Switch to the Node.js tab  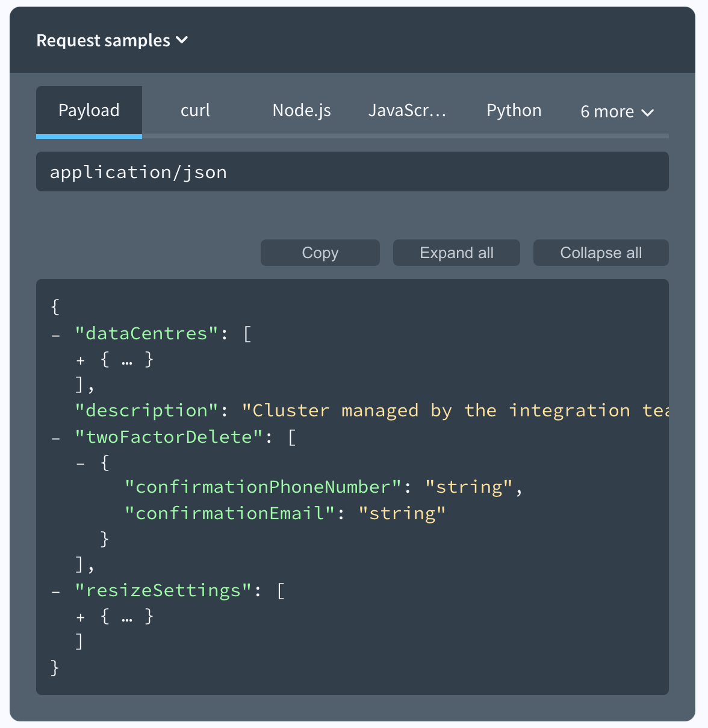301,110
